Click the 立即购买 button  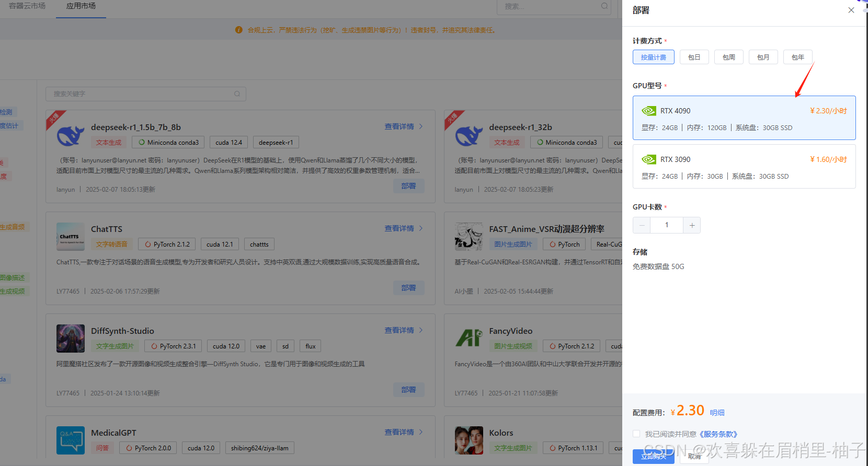(654, 456)
